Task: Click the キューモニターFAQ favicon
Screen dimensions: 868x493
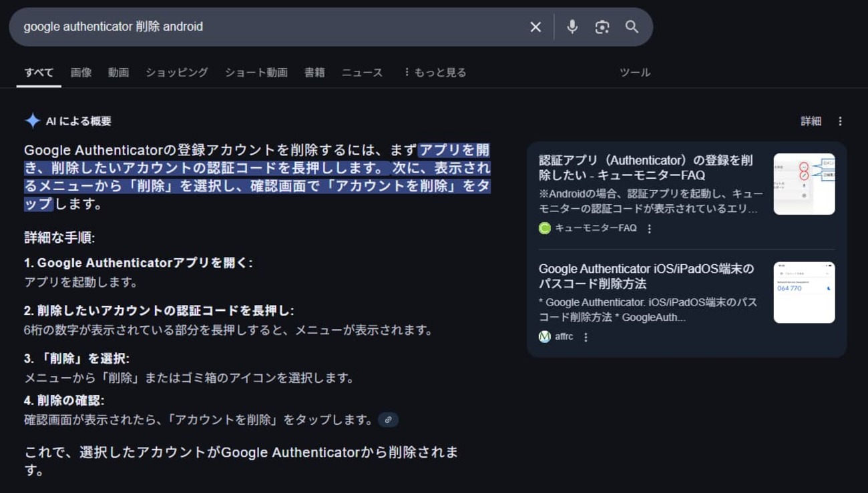Action: 544,227
